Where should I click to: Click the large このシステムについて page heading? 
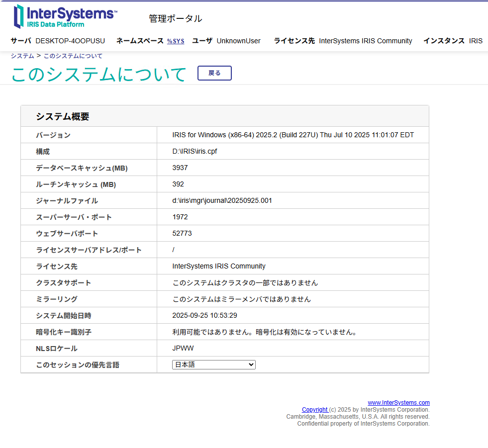click(x=98, y=74)
